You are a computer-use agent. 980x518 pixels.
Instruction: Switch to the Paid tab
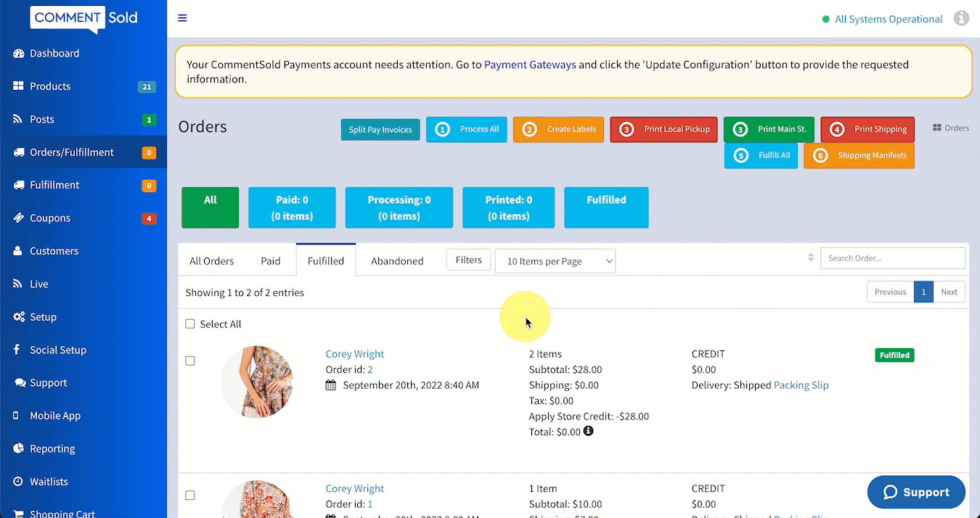tap(270, 261)
